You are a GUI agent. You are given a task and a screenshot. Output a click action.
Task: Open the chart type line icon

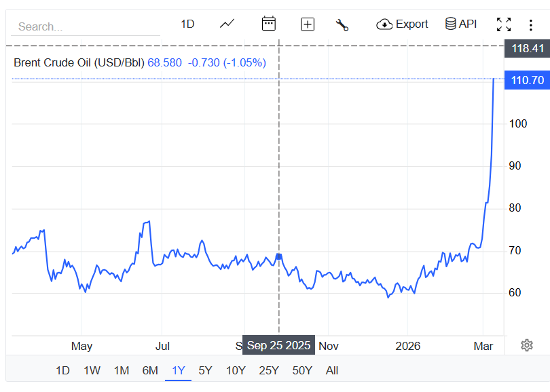click(227, 24)
